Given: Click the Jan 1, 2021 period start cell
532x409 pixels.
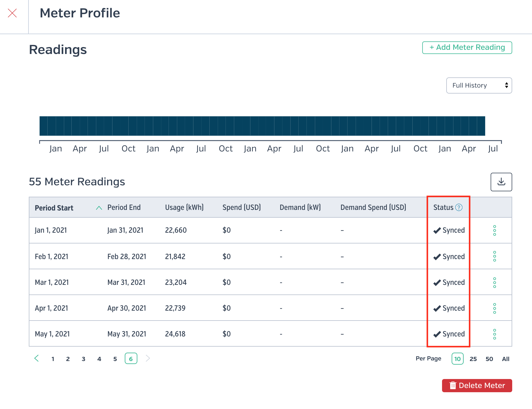Looking at the screenshot, I should [x=51, y=230].
